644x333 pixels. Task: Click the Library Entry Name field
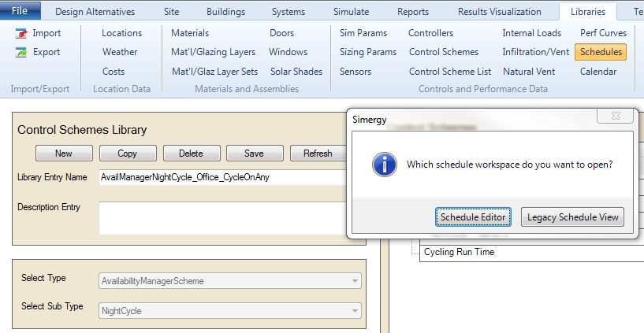pyautogui.click(x=223, y=178)
